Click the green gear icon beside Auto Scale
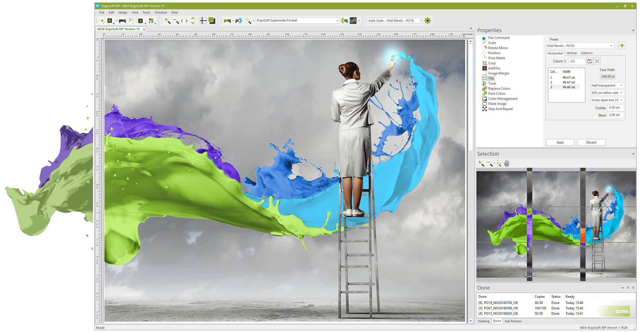This screenshot has height=333, width=644. (x=428, y=21)
